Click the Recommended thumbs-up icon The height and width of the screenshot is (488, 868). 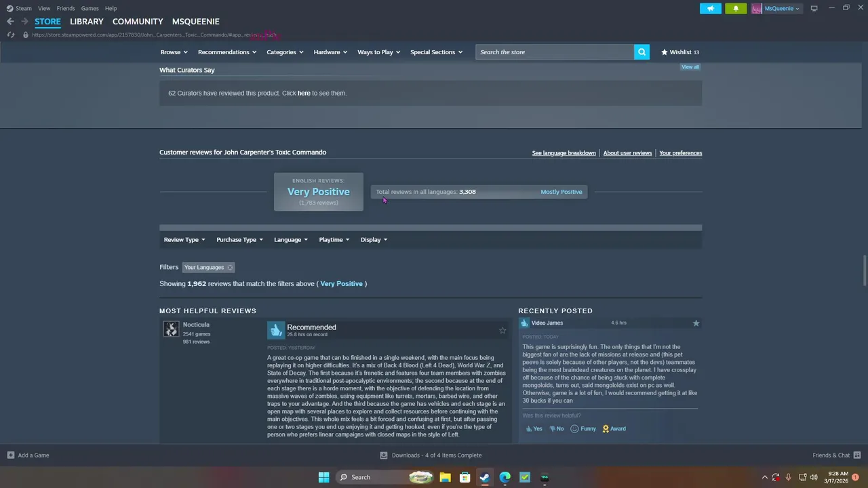276,330
